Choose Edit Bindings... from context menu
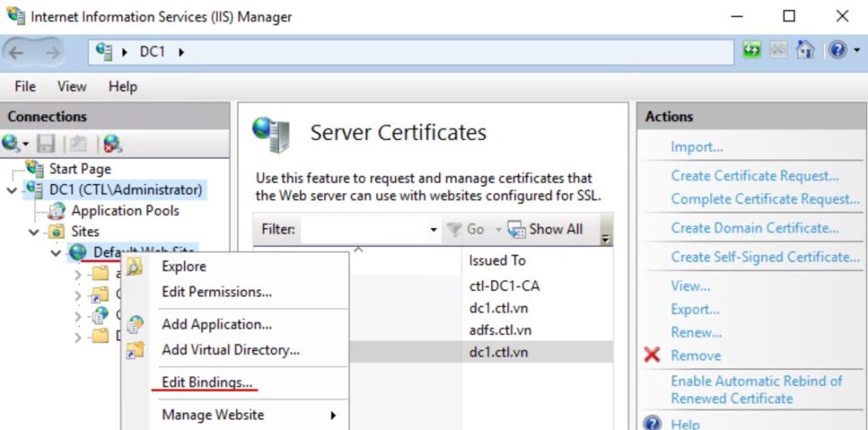The width and height of the screenshot is (868, 430). point(207,383)
